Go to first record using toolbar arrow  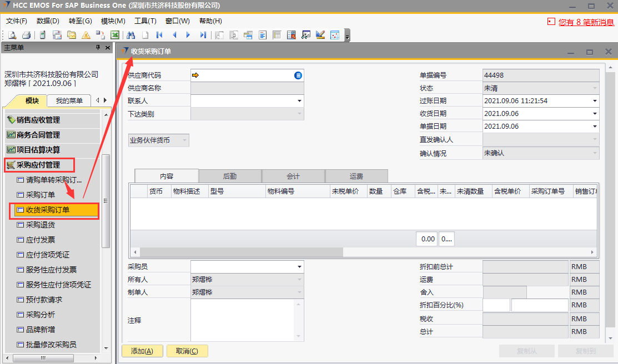tap(159, 35)
